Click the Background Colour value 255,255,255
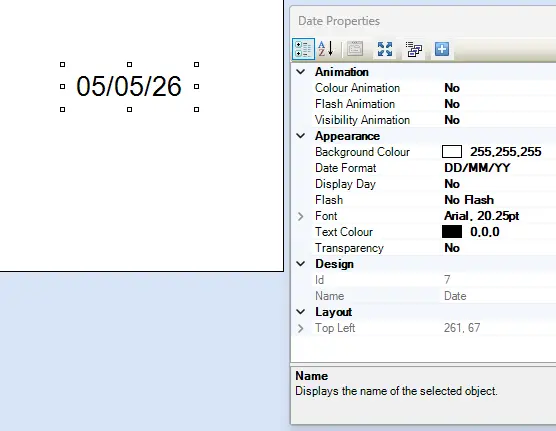The height and width of the screenshot is (431, 556). 506,152
